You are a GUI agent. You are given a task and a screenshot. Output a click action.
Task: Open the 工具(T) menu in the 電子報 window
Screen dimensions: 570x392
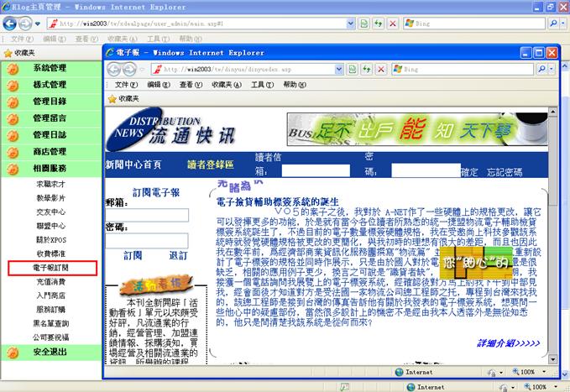point(257,85)
